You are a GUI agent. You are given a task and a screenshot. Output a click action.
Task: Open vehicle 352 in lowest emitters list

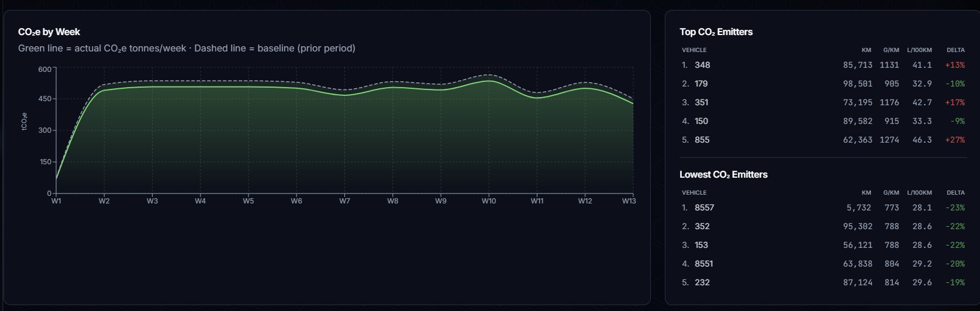pos(823,226)
